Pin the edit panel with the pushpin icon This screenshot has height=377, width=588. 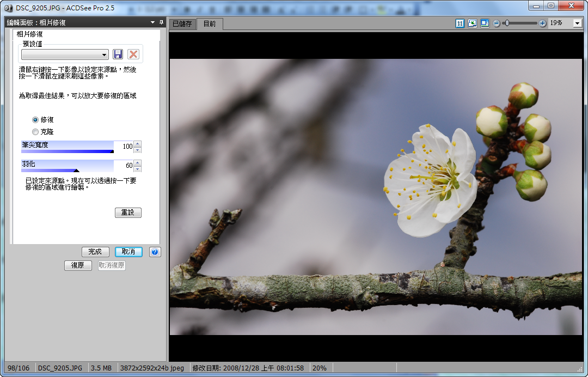pyautogui.click(x=161, y=22)
